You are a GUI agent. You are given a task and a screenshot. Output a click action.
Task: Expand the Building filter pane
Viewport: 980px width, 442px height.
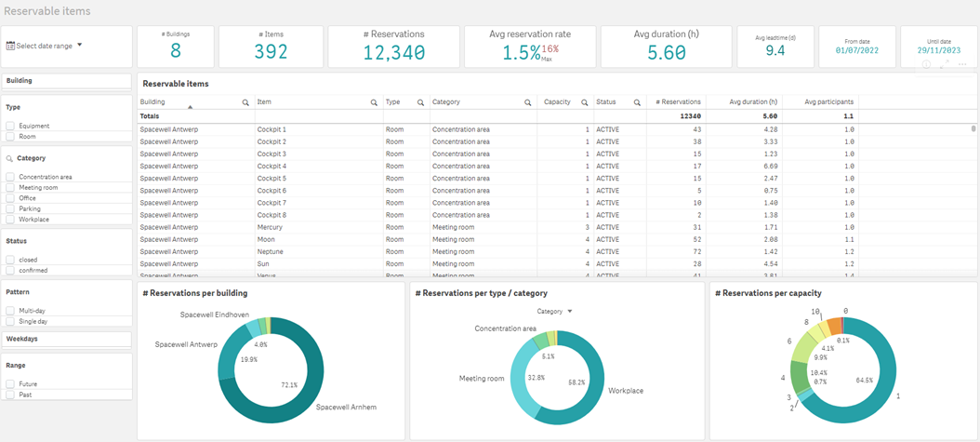(66, 81)
